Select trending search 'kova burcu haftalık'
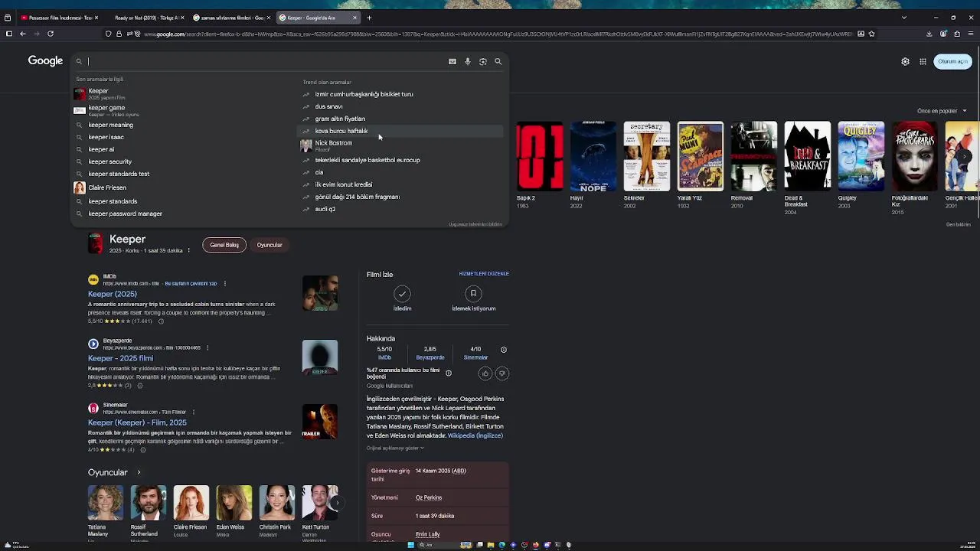The height and width of the screenshot is (551, 980). point(341,131)
